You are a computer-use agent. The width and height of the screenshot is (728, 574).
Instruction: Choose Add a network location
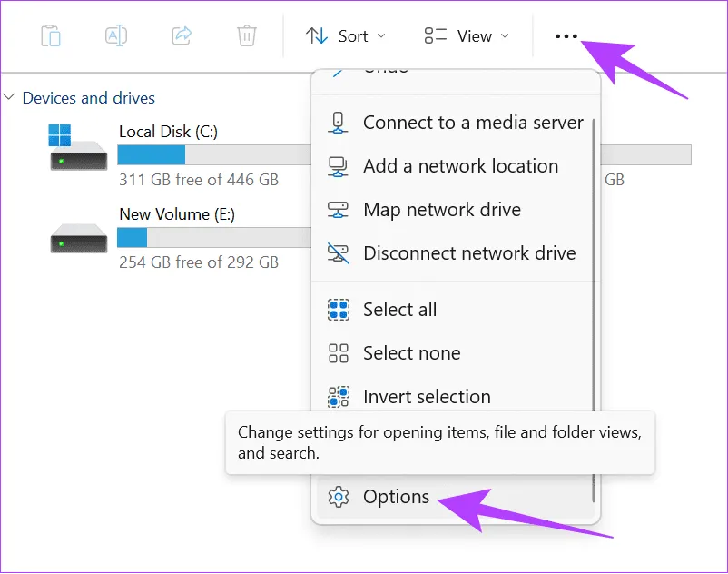(460, 166)
